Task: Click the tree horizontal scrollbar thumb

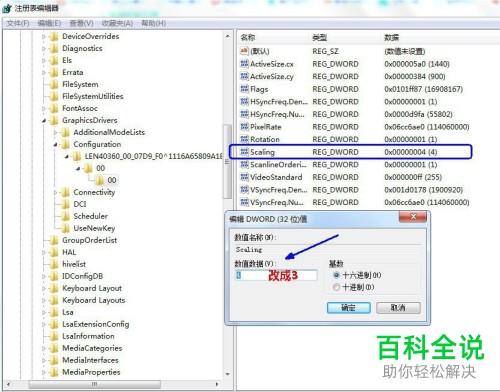Action: (94, 384)
